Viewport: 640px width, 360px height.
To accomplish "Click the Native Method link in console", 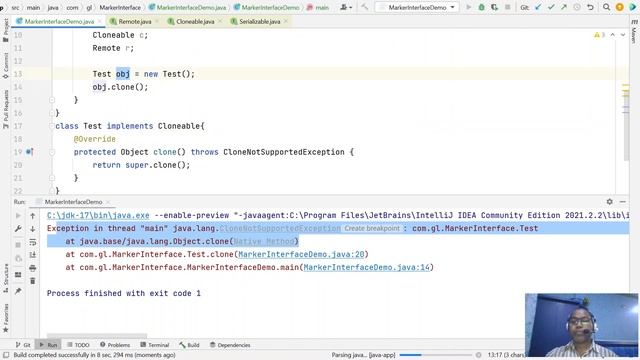I will pyautogui.click(x=264, y=241).
